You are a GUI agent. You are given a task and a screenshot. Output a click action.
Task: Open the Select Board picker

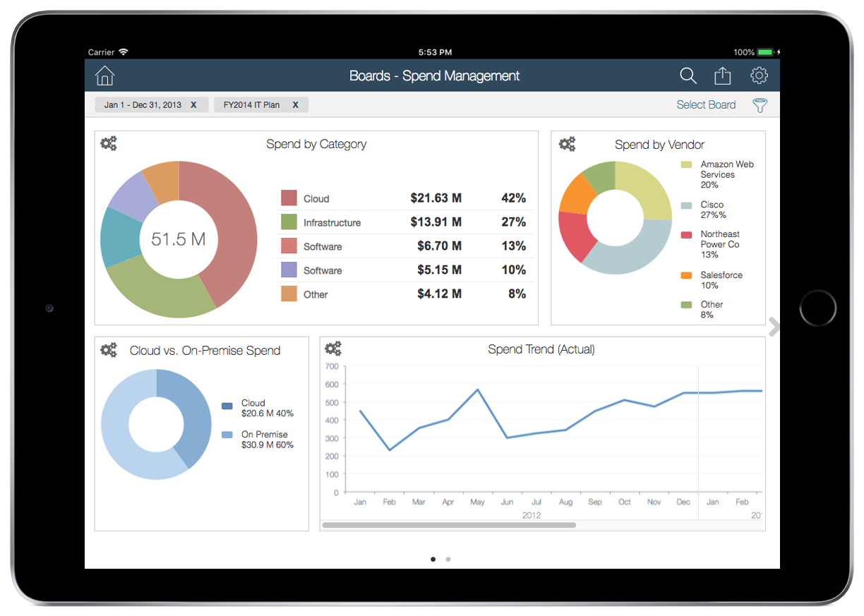705,105
